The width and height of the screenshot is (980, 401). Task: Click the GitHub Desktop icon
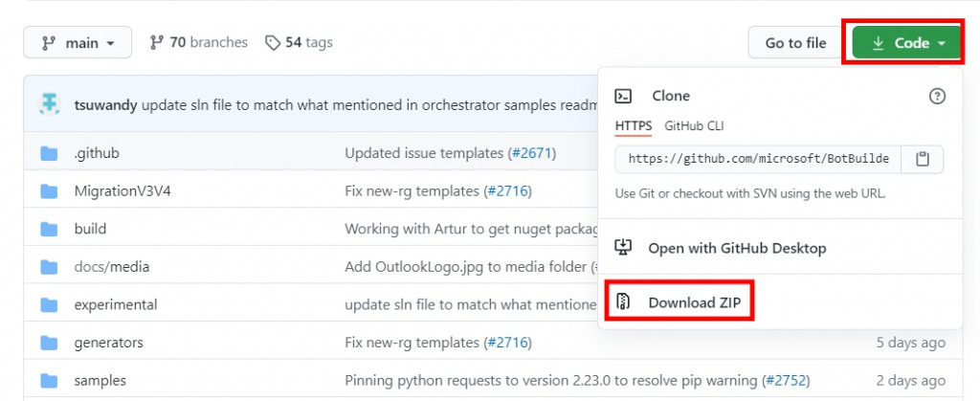[624, 248]
